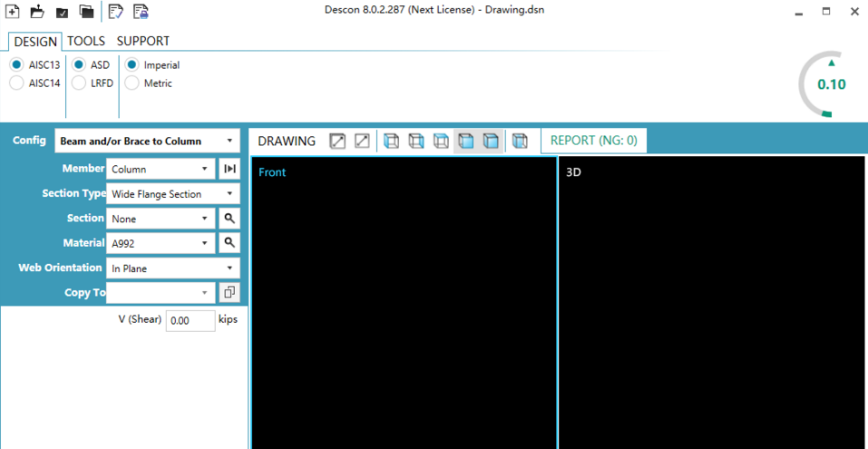Print the report with the printer-document icon
The height and width of the screenshot is (449, 868).
click(x=141, y=11)
